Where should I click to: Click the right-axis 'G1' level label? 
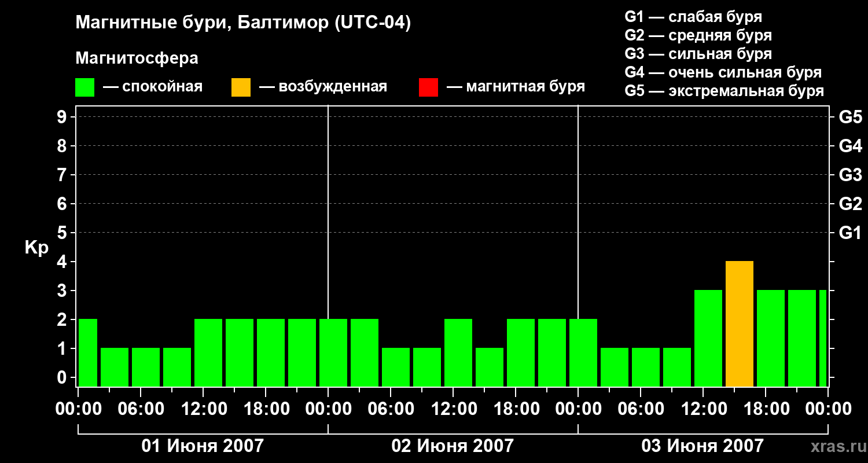coord(850,233)
